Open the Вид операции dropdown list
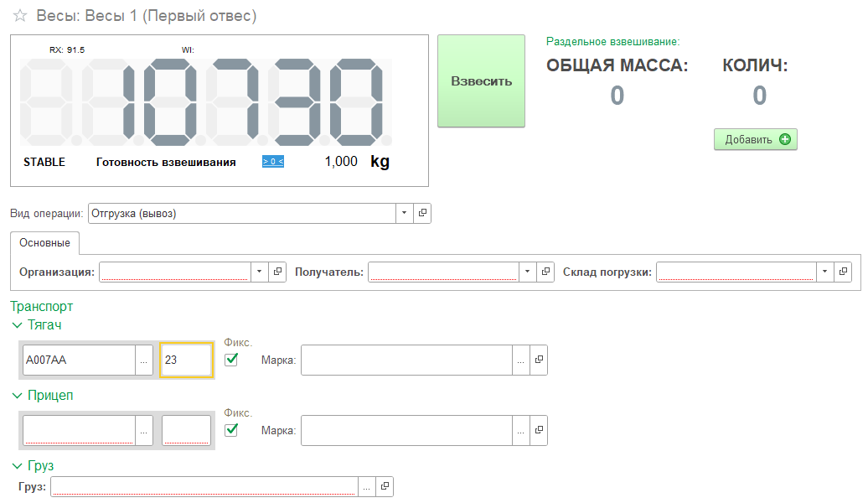The image size is (868, 503). 405,214
